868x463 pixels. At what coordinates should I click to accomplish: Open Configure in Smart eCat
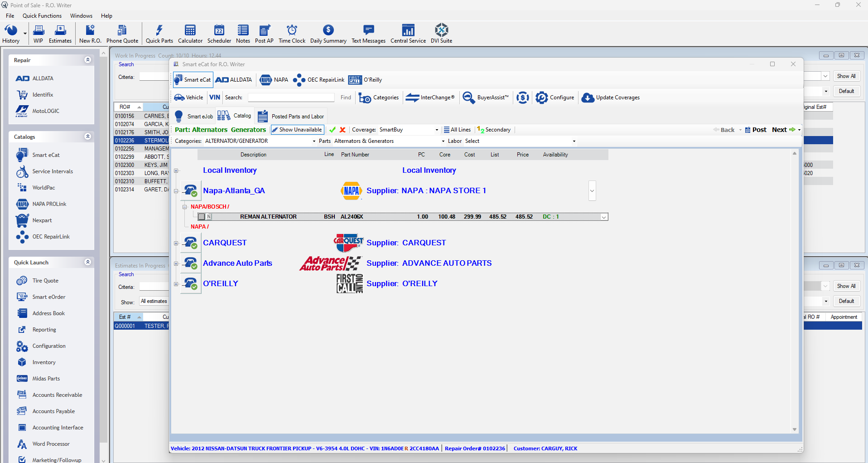pyautogui.click(x=555, y=97)
